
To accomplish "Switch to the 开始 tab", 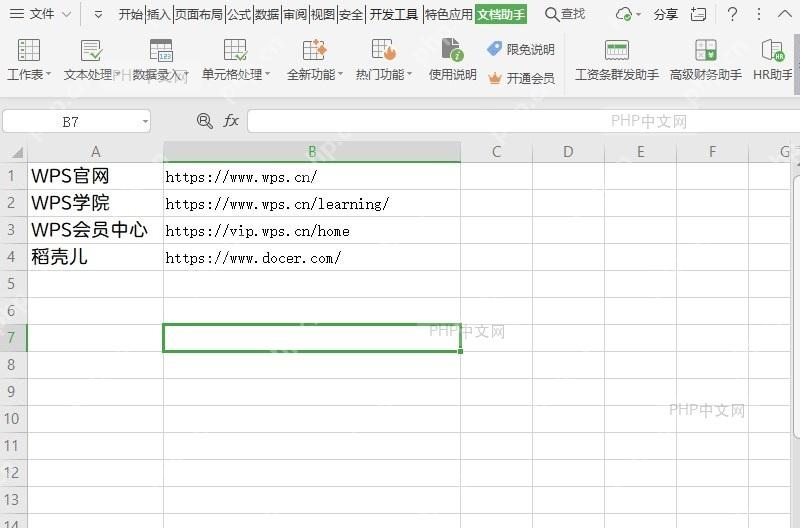I will 131,14.
